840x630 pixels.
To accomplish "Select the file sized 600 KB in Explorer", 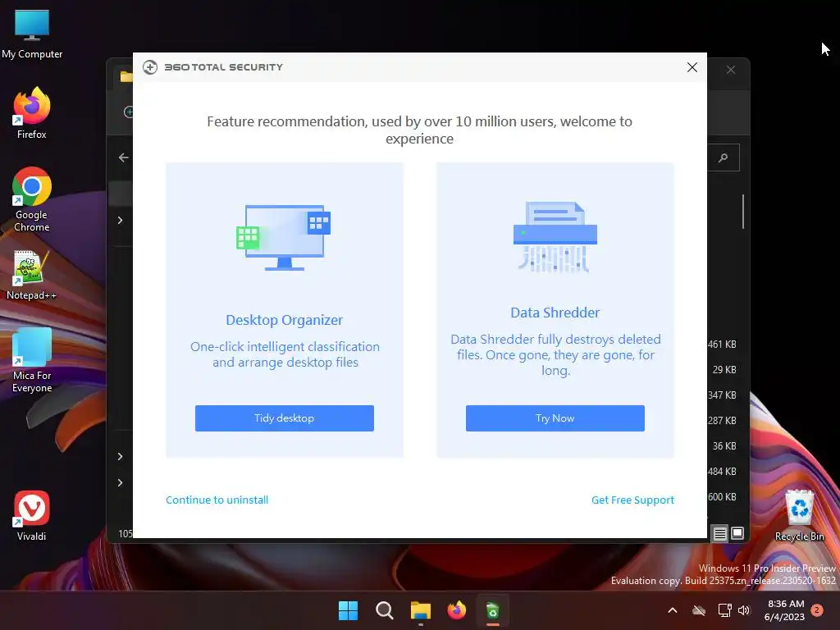I will pos(722,496).
